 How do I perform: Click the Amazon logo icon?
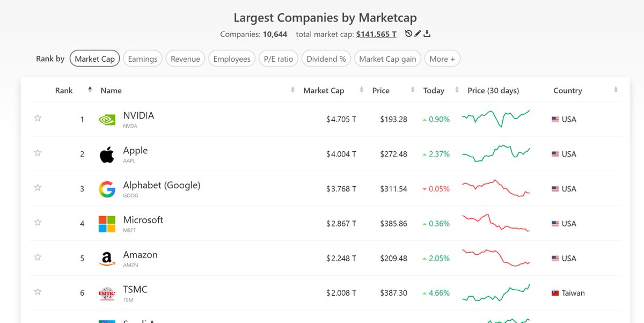tap(107, 259)
